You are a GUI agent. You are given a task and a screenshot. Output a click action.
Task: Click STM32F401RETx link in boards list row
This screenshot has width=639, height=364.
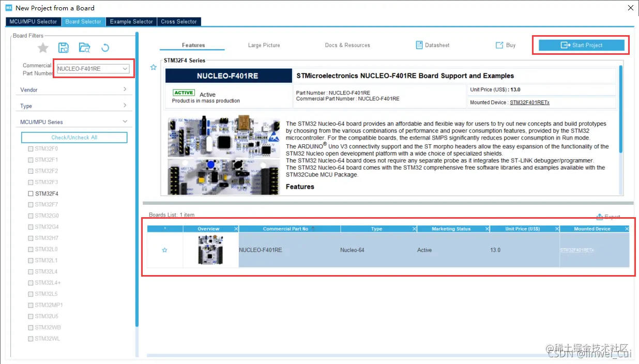point(577,250)
